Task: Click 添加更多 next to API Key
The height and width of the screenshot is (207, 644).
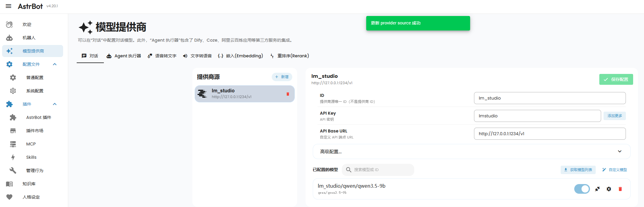Action: (614, 116)
